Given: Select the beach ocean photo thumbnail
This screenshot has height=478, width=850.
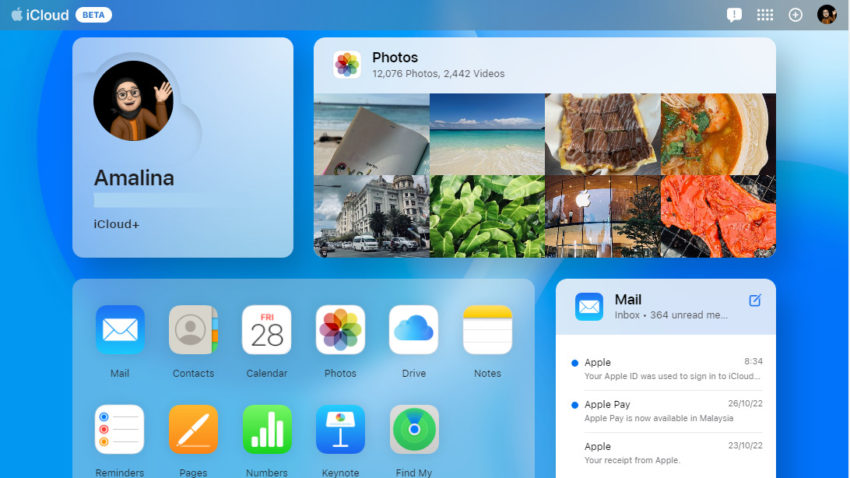Looking at the screenshot, I should (x=487, y=135).
